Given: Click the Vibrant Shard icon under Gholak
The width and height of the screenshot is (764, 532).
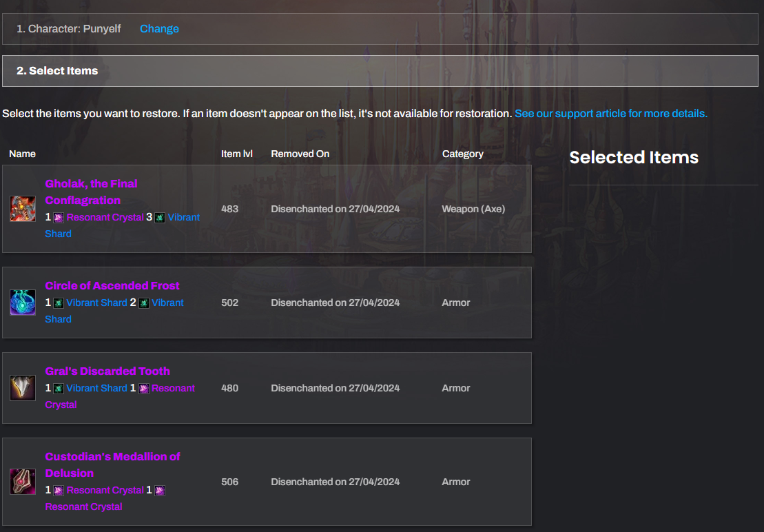Looking at the screenshot, I should [160, 218].
